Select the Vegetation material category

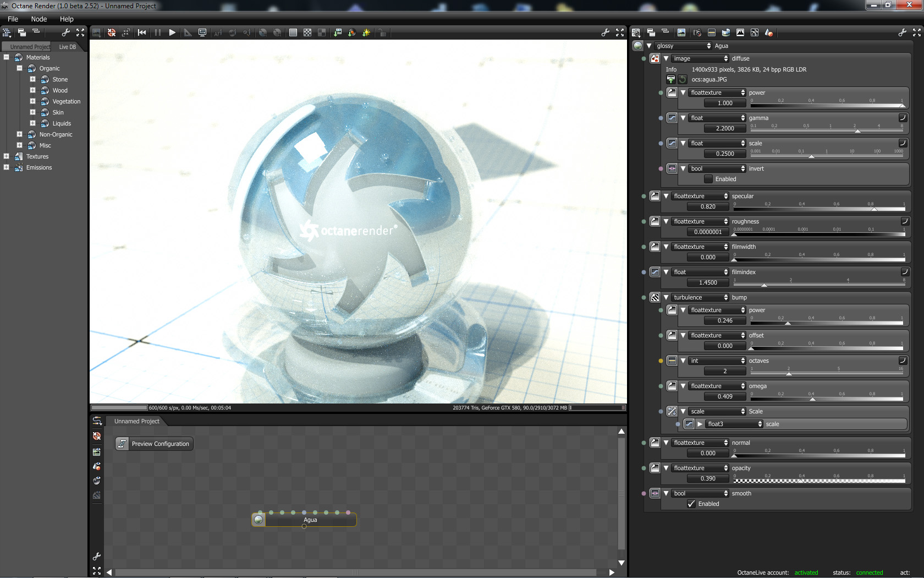point(67,101)
